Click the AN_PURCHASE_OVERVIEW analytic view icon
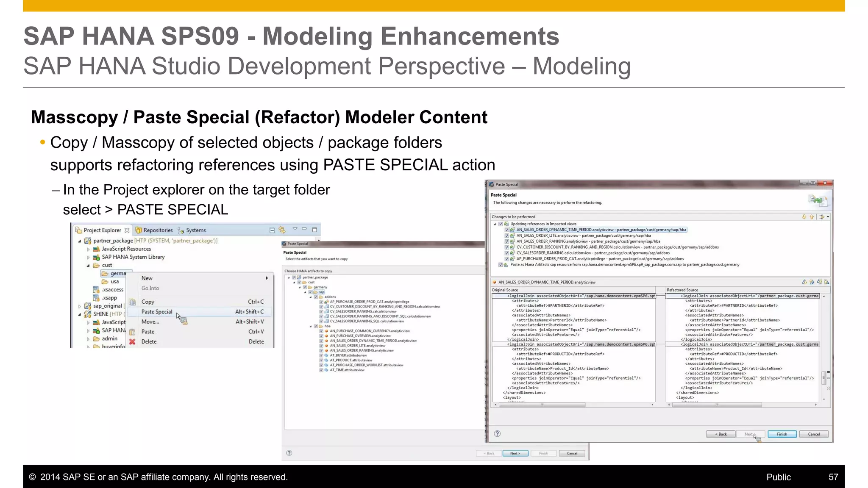Screen dimensions: 868x488 click(326, 336)
